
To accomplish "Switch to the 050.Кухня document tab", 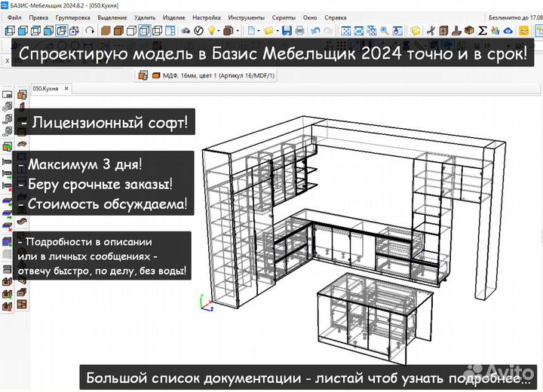I will (45, 89).
